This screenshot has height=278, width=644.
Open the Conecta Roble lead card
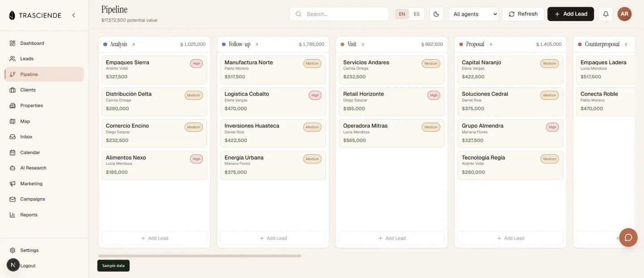(606, 101)
